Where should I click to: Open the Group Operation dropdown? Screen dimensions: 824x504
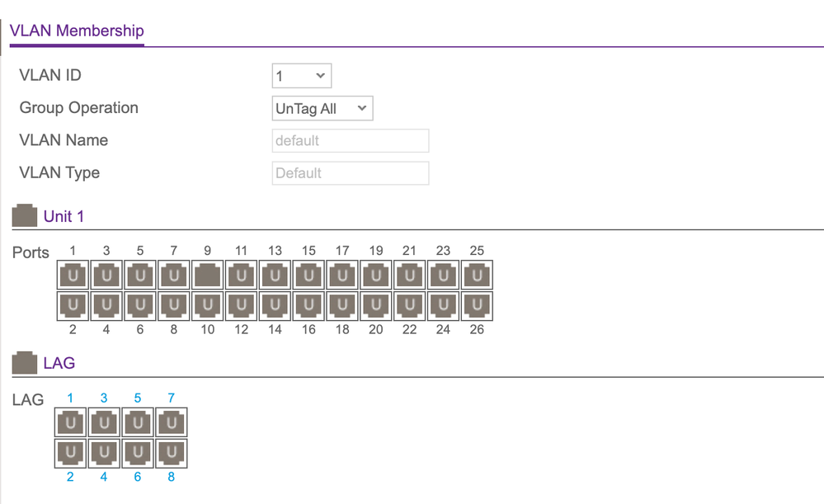pos(323,108)
